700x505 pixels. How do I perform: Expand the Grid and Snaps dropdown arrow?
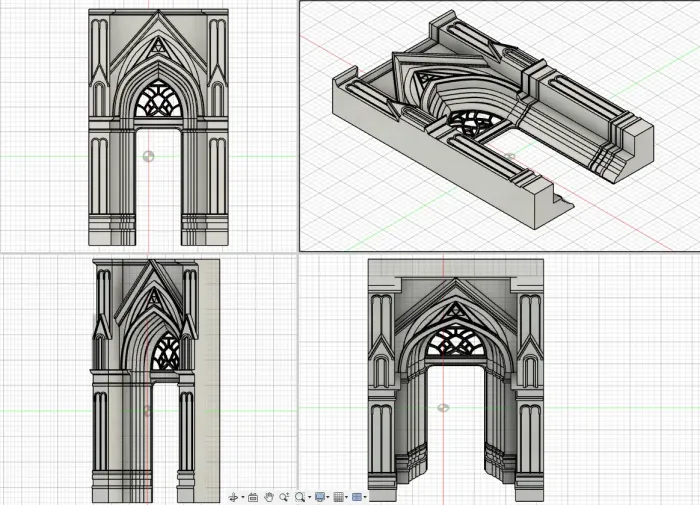pos(346,497)
